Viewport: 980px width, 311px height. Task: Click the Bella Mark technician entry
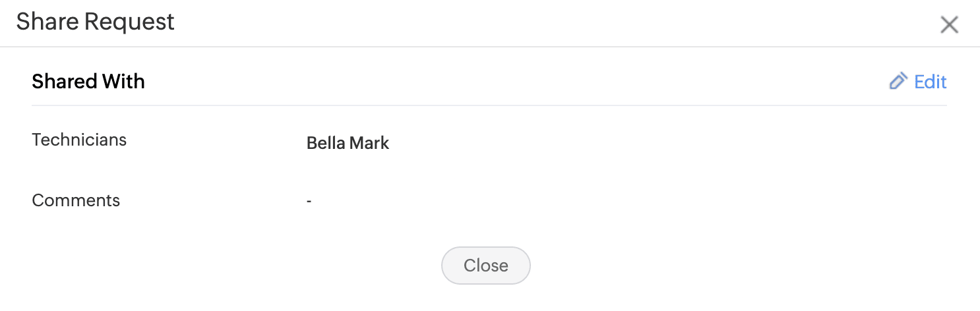point(348,143)
